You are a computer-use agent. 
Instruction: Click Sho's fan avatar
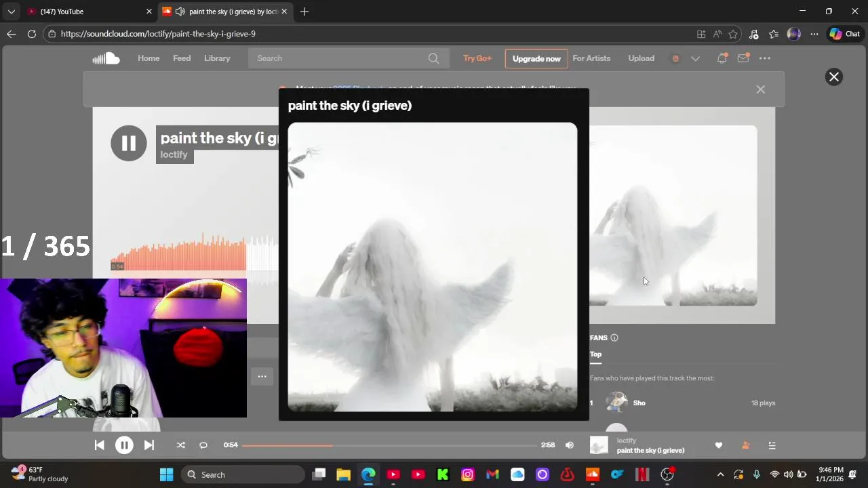616,403
